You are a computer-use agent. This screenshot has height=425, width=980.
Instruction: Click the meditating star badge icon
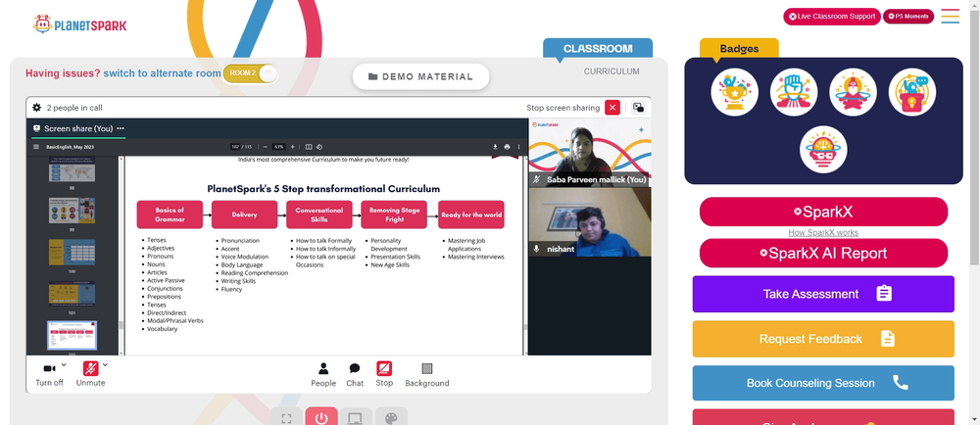point(853,92)
